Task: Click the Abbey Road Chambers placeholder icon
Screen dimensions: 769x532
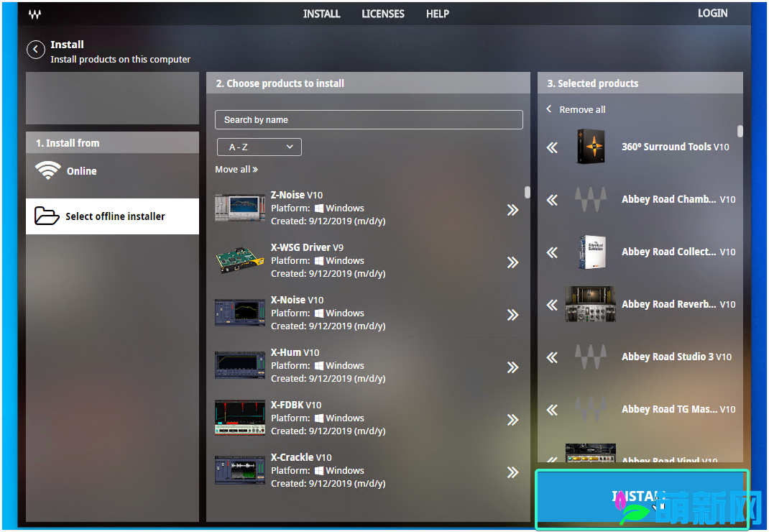Action: tap(591, 199)
